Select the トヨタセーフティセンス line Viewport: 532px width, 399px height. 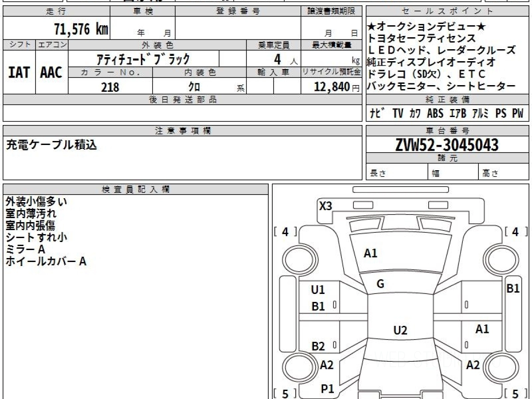(x=422, y=39)
